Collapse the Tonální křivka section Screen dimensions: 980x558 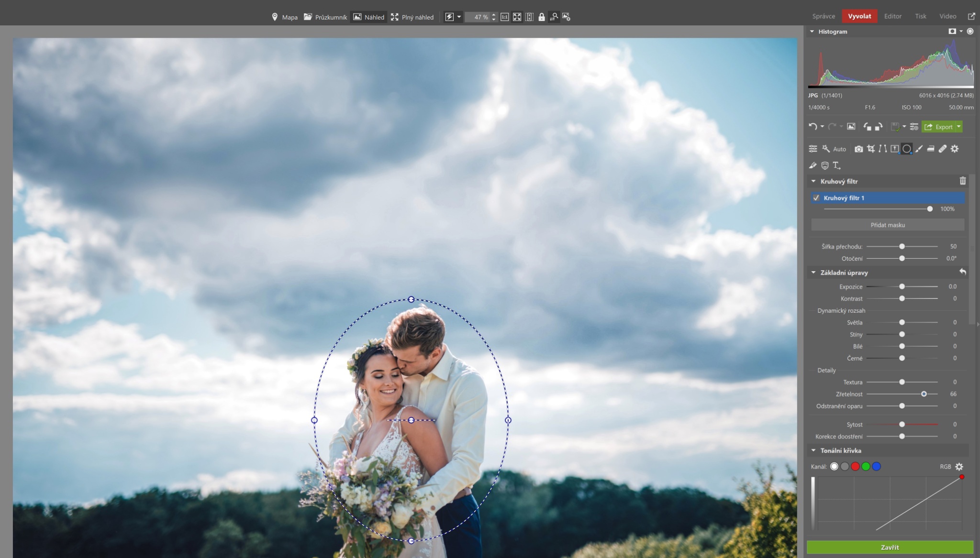813,450
